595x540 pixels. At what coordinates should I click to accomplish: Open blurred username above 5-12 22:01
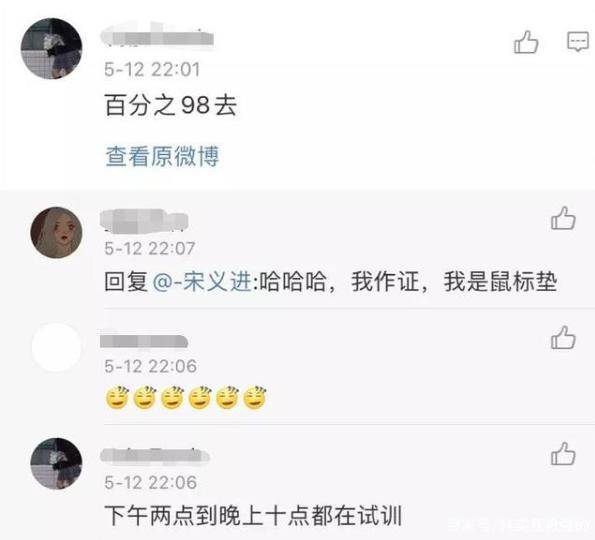pos(157,35)
